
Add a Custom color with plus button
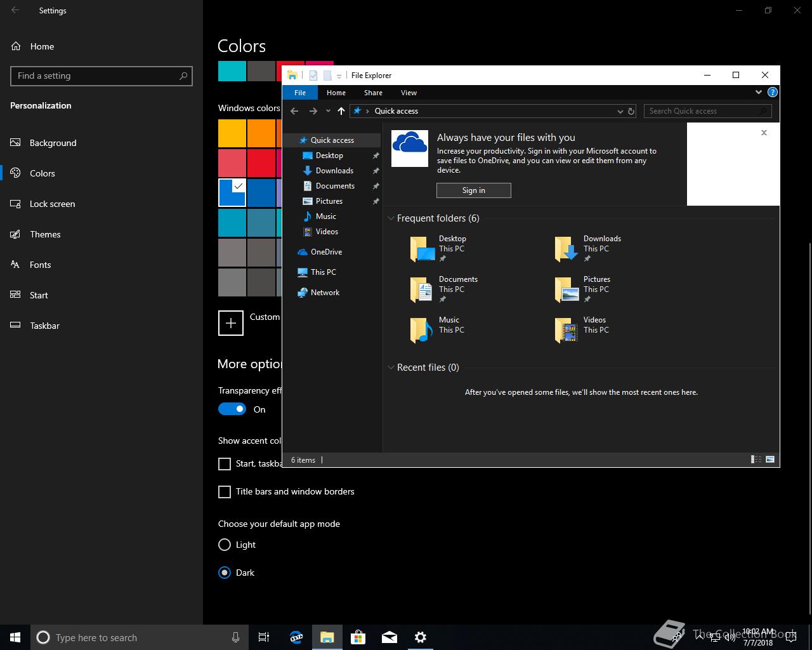[x=231, y=322]
